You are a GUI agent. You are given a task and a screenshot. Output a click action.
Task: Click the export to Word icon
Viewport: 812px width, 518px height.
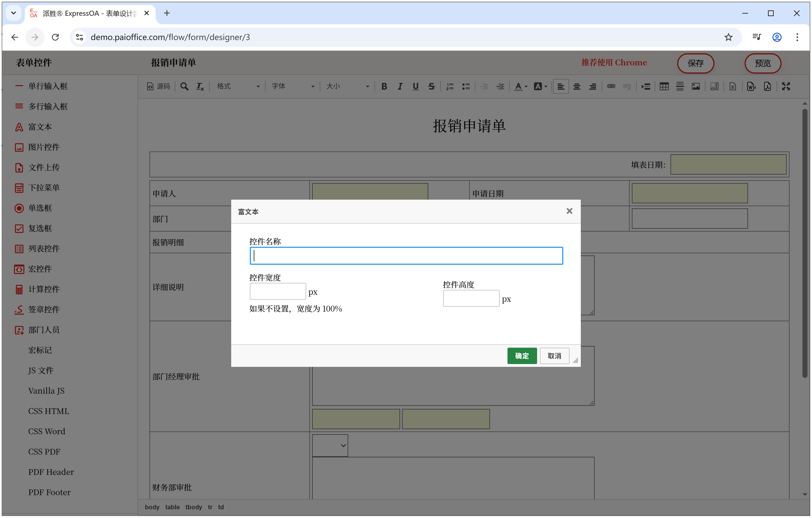pyautogui.click(x=751, y=87)
